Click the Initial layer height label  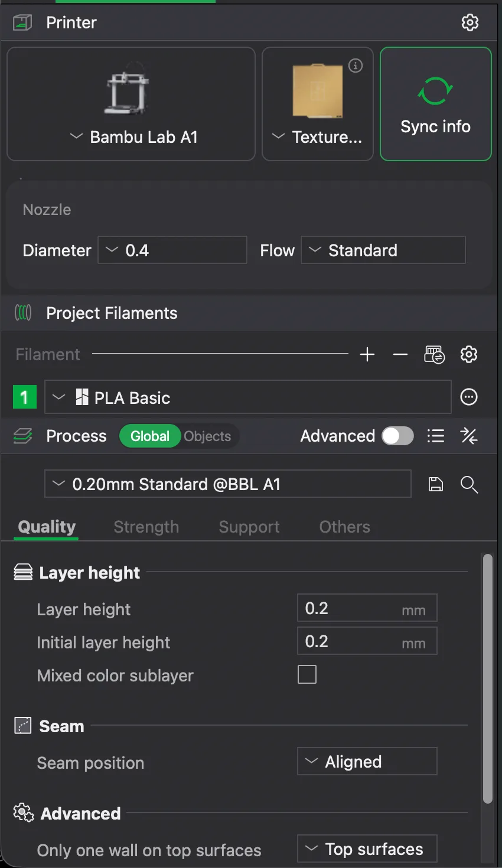tap(103, 642)
